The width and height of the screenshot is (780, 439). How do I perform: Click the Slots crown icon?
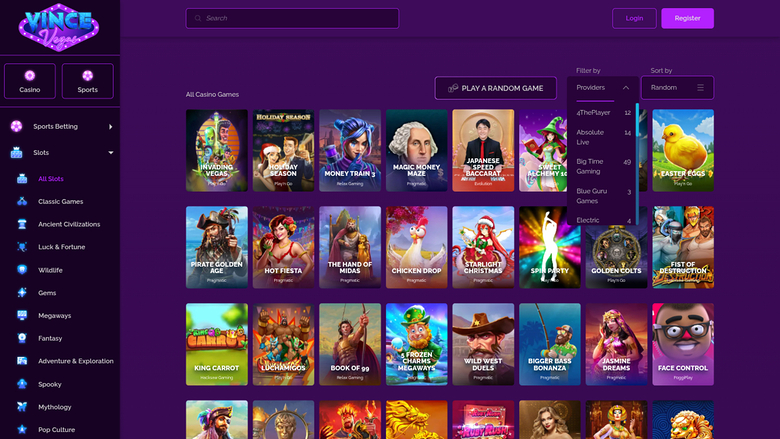click(x=16, y=153)
